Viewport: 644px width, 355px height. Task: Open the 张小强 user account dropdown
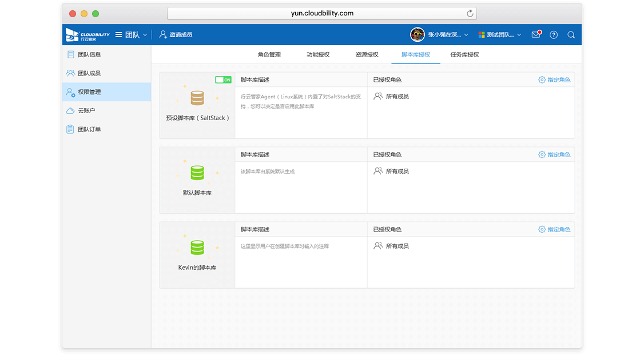point(448,35)
